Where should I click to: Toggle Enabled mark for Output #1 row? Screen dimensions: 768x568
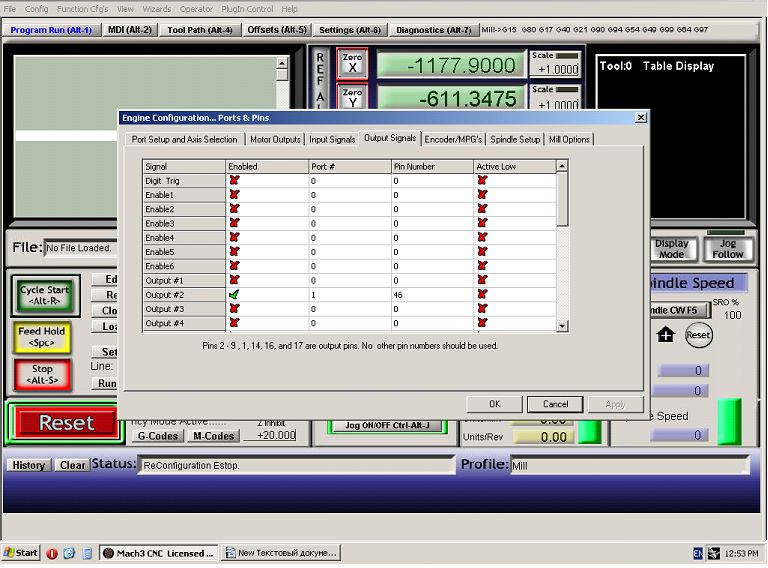pyautogui.click(x=234, y=280)
